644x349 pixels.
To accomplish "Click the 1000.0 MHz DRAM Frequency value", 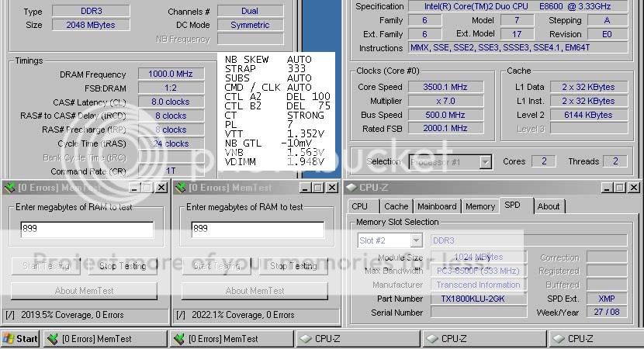I will coord(171,74).
